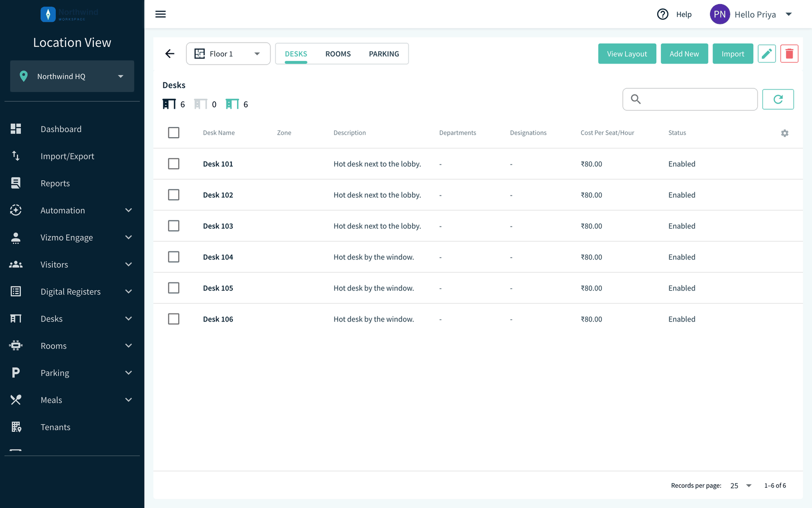Open Dashboard from the sidebar
This screenshot has width=812, height=508.
[x=72, y=129]
